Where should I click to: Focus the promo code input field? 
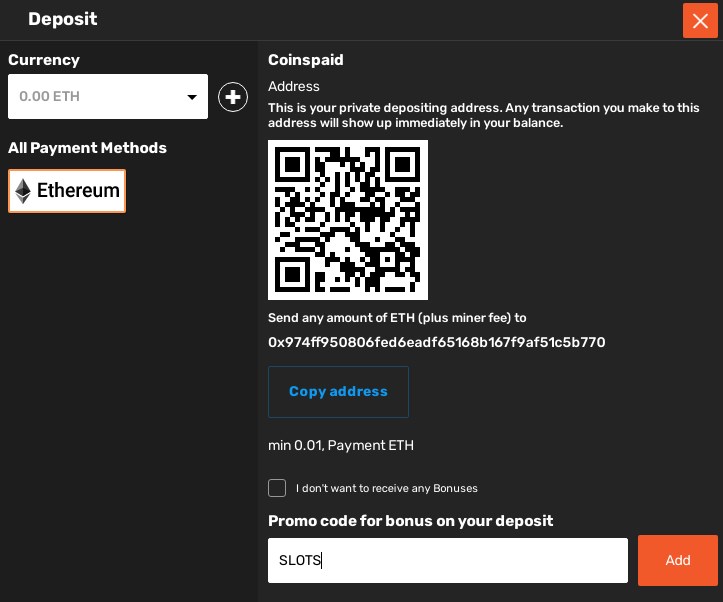point(448,560)
